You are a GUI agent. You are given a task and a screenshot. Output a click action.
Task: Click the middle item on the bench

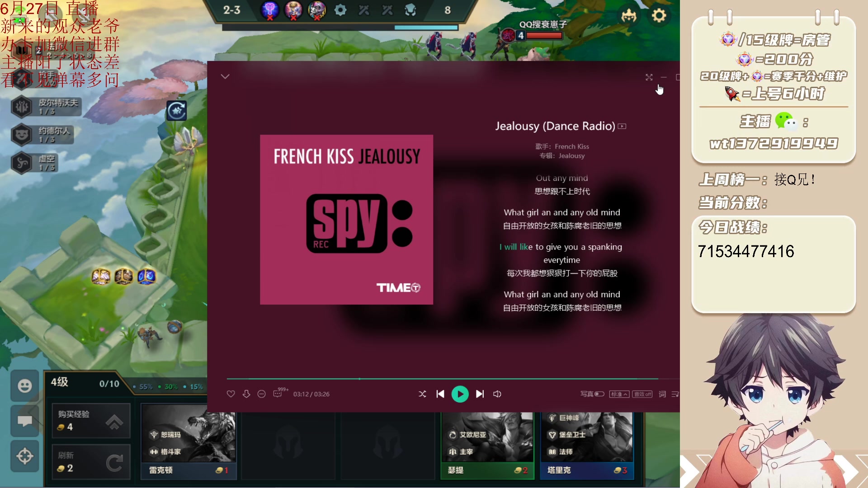[x=123, y=276]
